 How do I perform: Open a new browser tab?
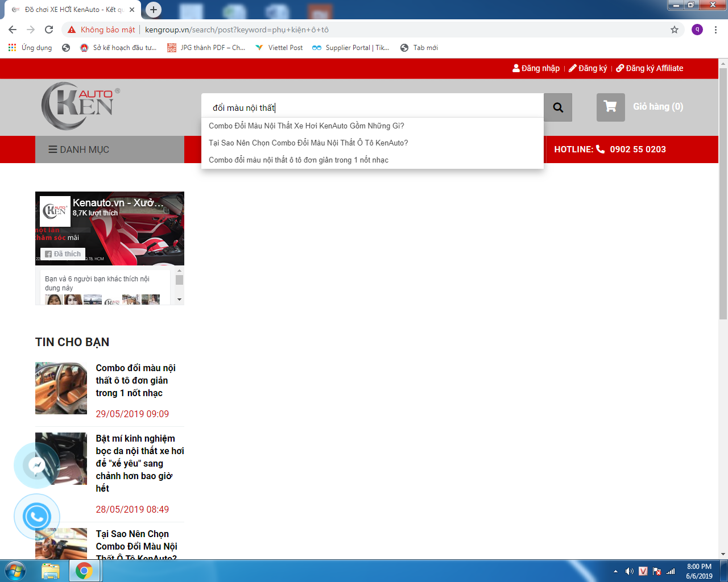[x=153, y=10]
